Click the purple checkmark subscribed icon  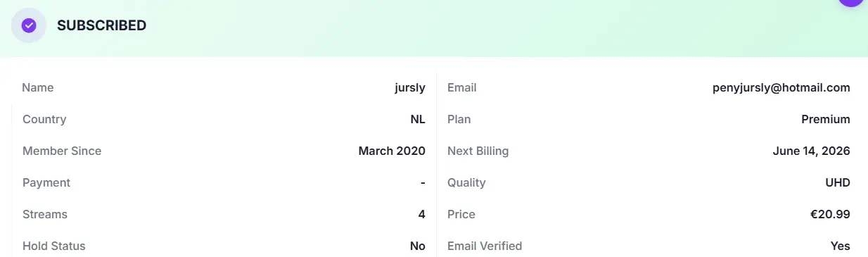29,25
